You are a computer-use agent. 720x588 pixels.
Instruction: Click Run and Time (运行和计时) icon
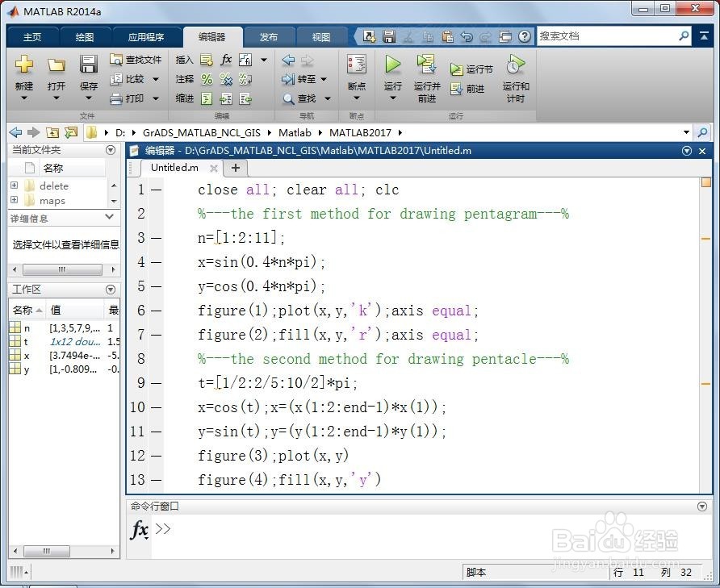tap(515, 65)
